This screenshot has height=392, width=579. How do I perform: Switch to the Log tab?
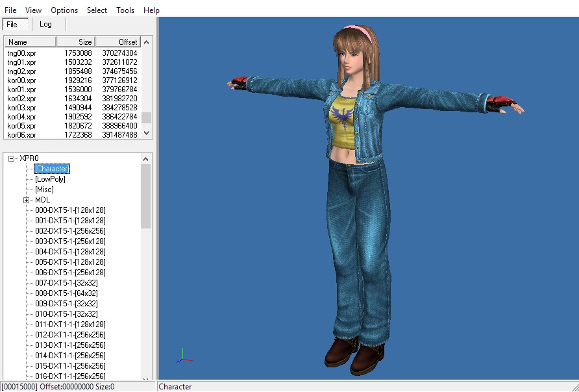click(x=45, y=25)
